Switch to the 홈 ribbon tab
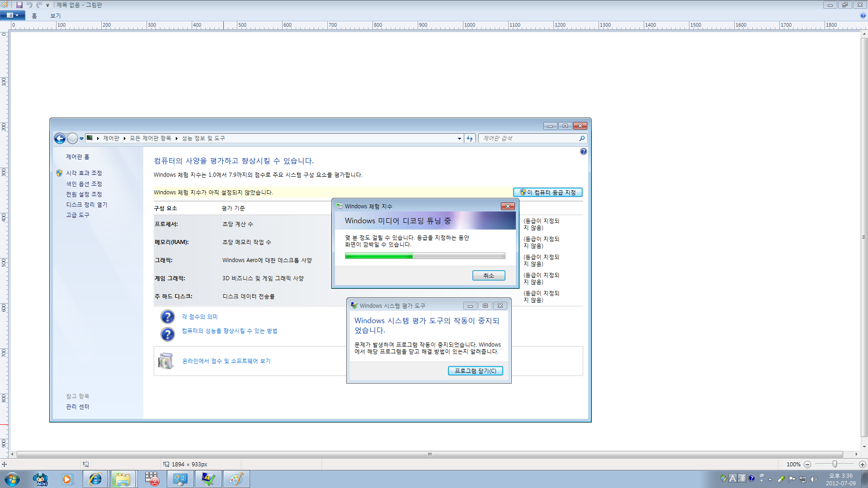The height and width of the screenshot is (488, 868). [34, 16]
